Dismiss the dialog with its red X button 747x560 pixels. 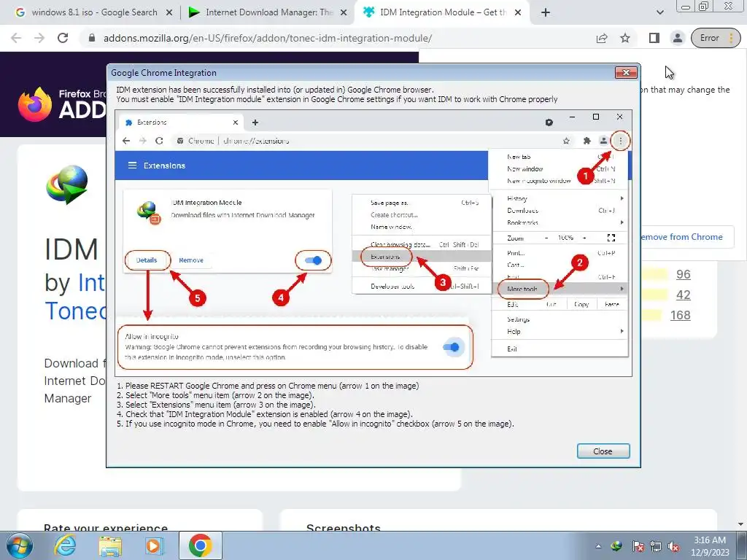pyautogui.click(x=626, y=72)
